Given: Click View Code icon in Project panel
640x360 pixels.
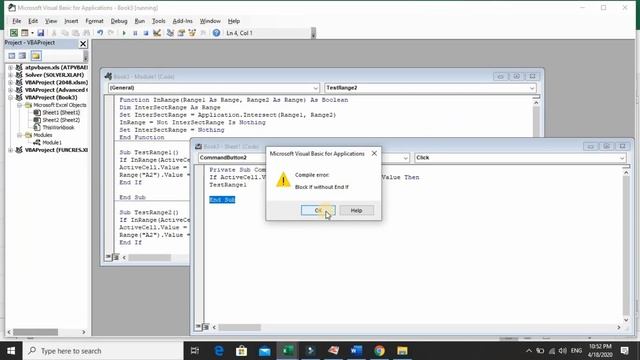Looking at the screenshot, I should point(12,56).
